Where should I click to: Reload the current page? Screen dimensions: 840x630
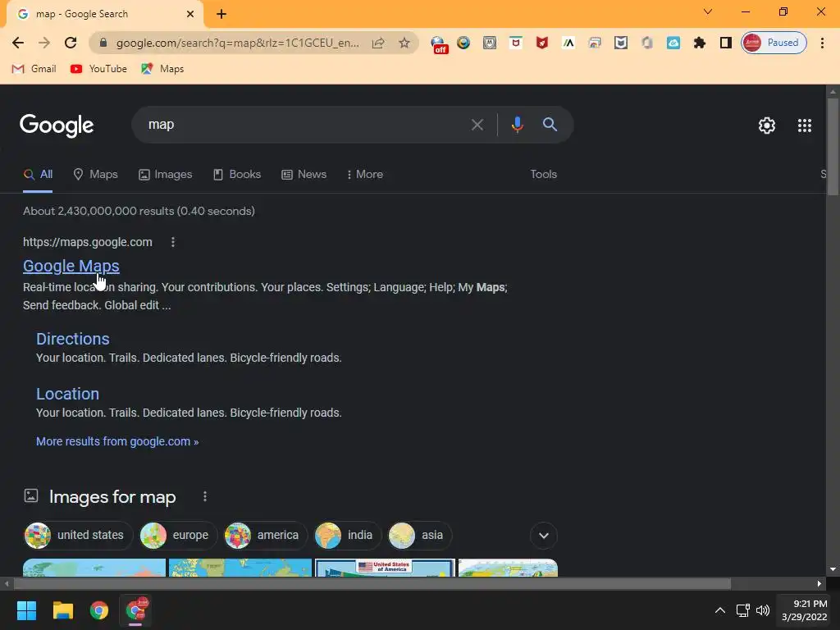pyautogui.click(x=71, y=43)
